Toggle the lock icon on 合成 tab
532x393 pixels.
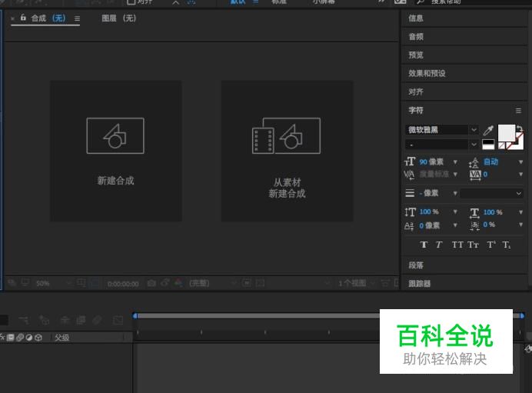23,18
